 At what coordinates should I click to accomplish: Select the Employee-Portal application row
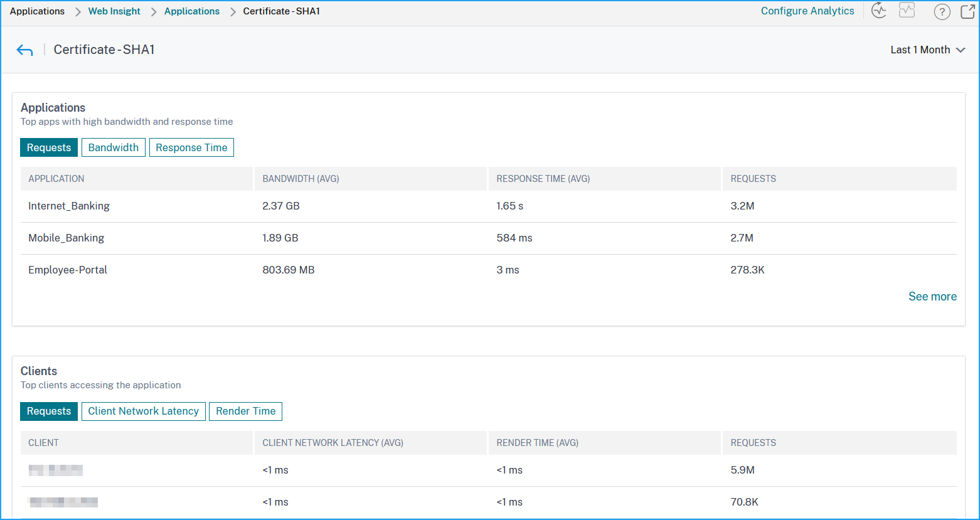pyautogui.click(x=489, y=270)
